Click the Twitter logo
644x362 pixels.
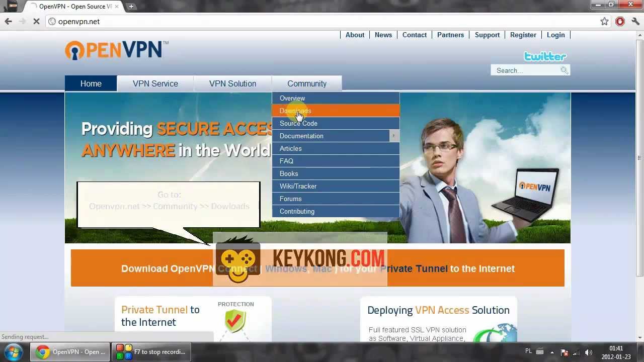click(x=545, y=56)
